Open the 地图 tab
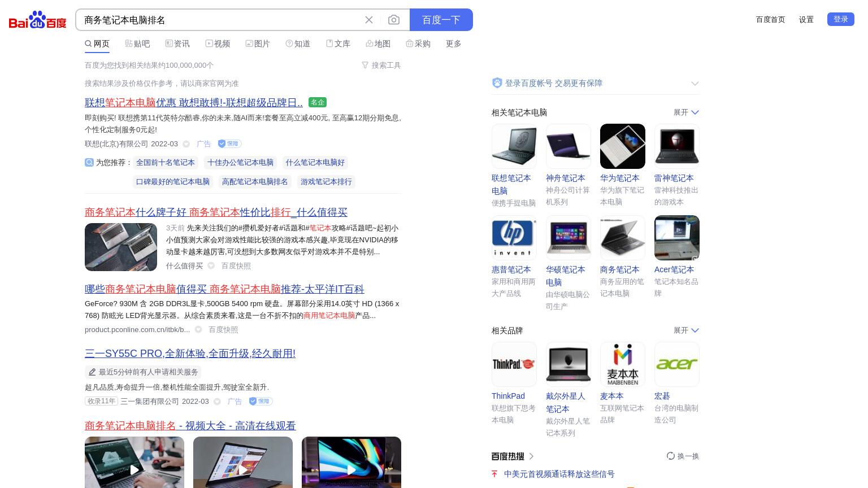The image size is (868, 488). click(x=378, y=43)
